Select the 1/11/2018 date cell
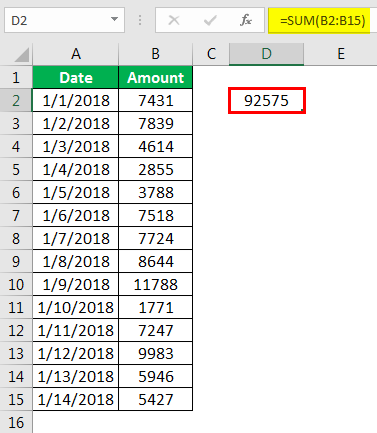Image resolution: width=377 pixels, height=433 pixels. [x=76, y=330]
